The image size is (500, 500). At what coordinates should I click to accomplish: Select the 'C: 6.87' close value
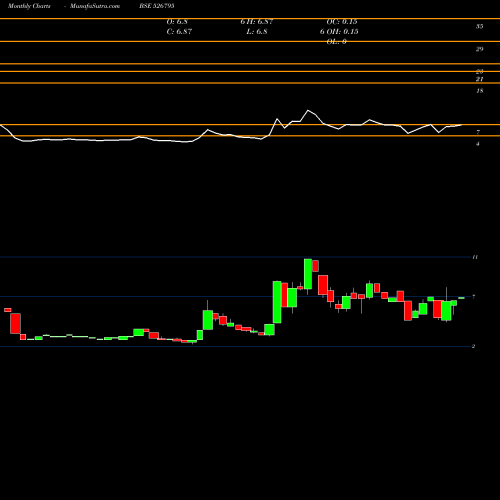179,32
